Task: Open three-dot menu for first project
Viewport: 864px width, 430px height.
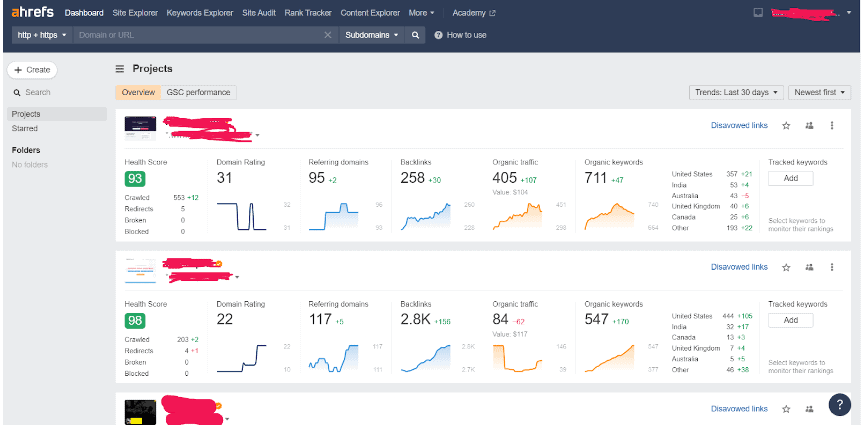Action: (x=832, y=126)
